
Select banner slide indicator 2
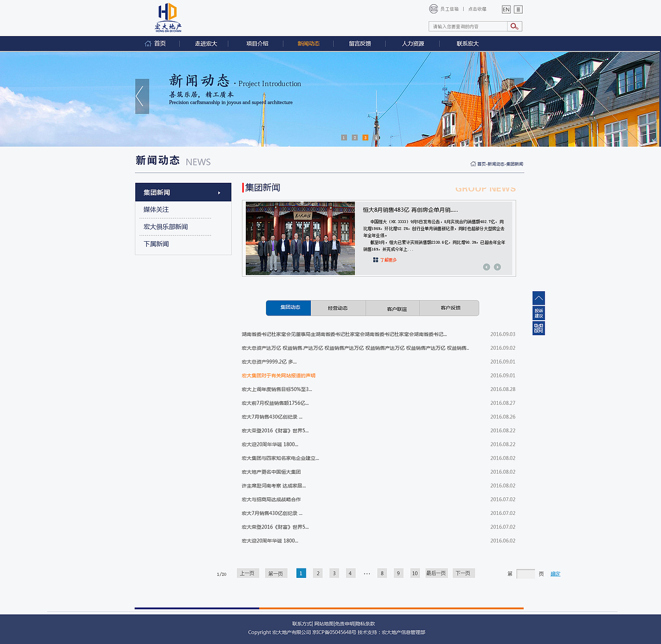click(x=355, y=137)
